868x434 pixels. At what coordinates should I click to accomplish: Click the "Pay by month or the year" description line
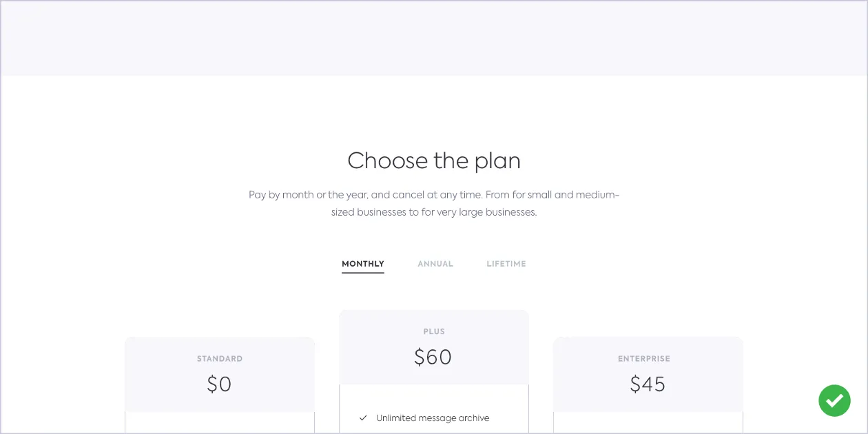point(434,195)
